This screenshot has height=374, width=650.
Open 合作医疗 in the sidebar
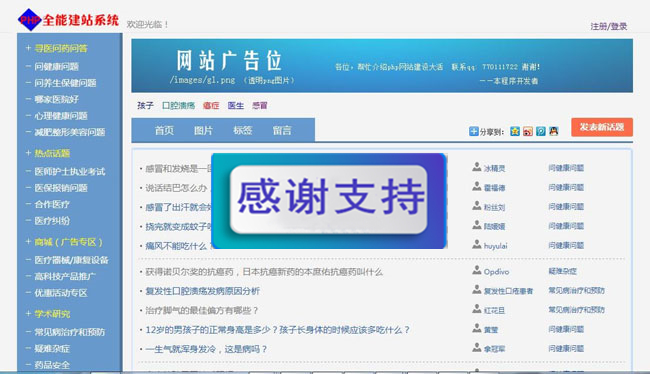[x=52, y=204]
